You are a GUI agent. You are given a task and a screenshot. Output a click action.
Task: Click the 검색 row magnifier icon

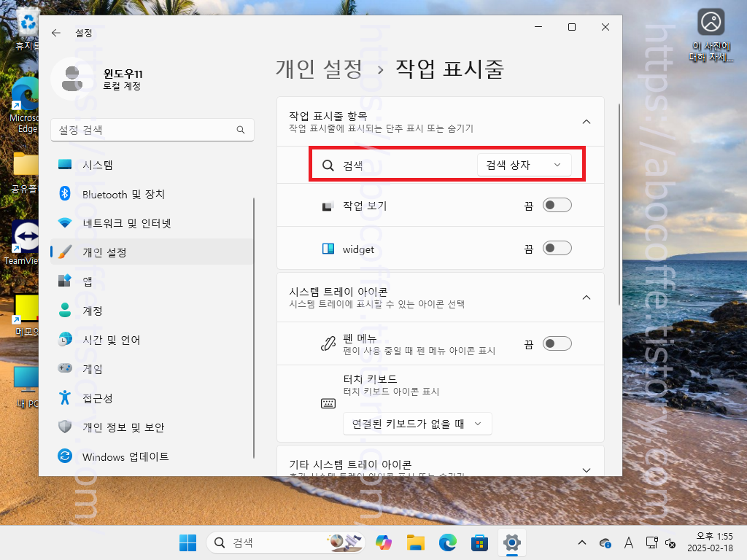328,166
